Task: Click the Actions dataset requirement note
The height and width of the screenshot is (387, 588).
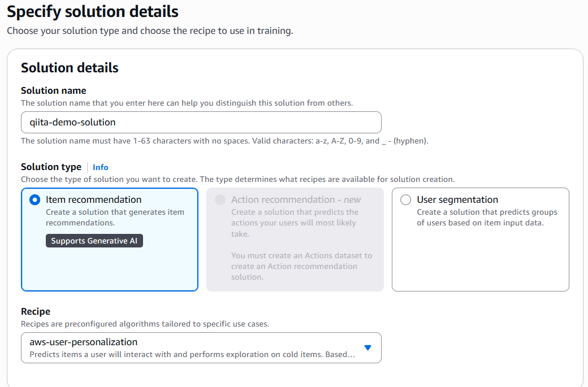Action: 301,266
